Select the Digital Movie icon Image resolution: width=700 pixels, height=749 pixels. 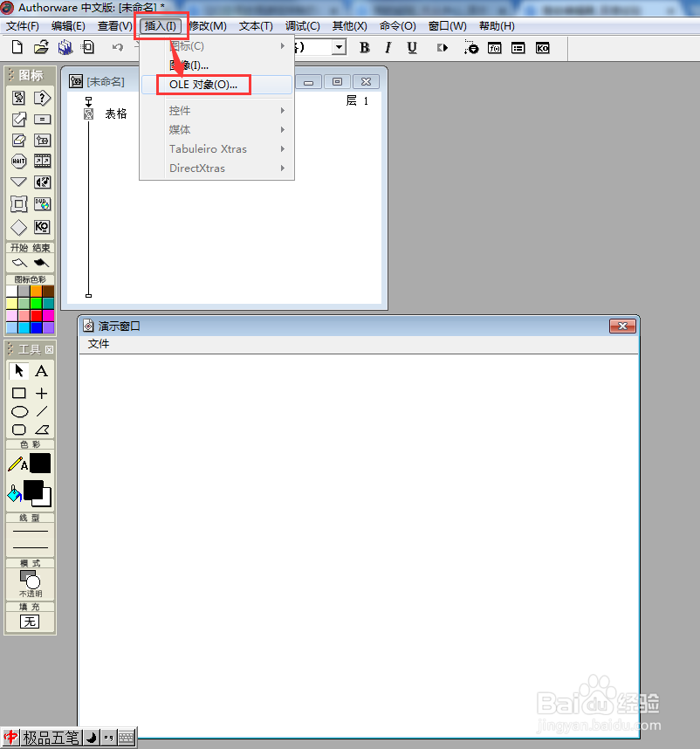click(42, 161)
